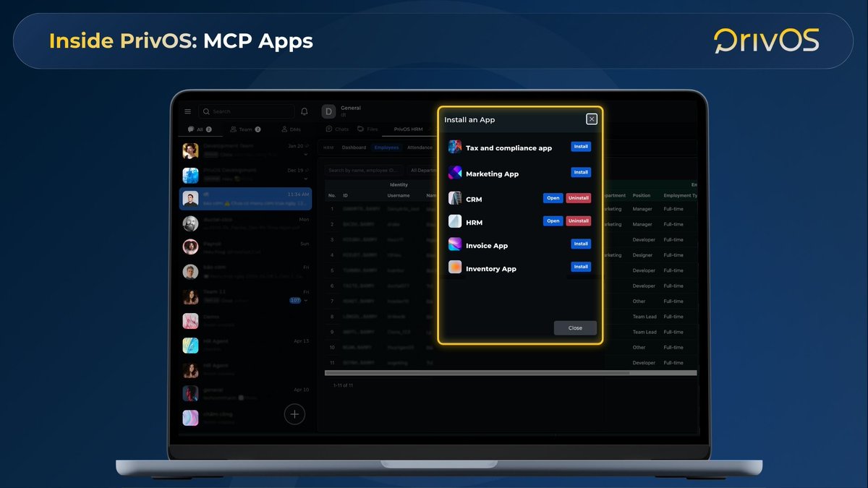Click the sidebar Search field
This screenshot has height=488, width=868.
247,111
